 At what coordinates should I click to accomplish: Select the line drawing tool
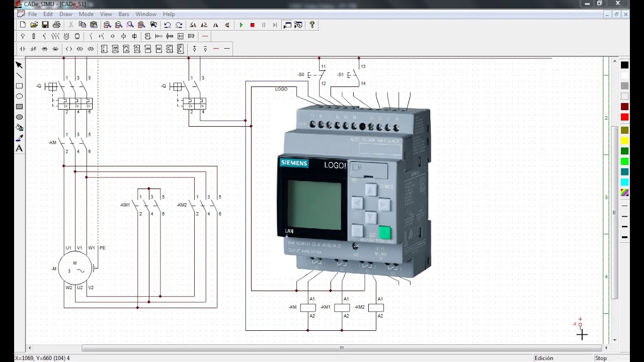click(x=19, y=75)
